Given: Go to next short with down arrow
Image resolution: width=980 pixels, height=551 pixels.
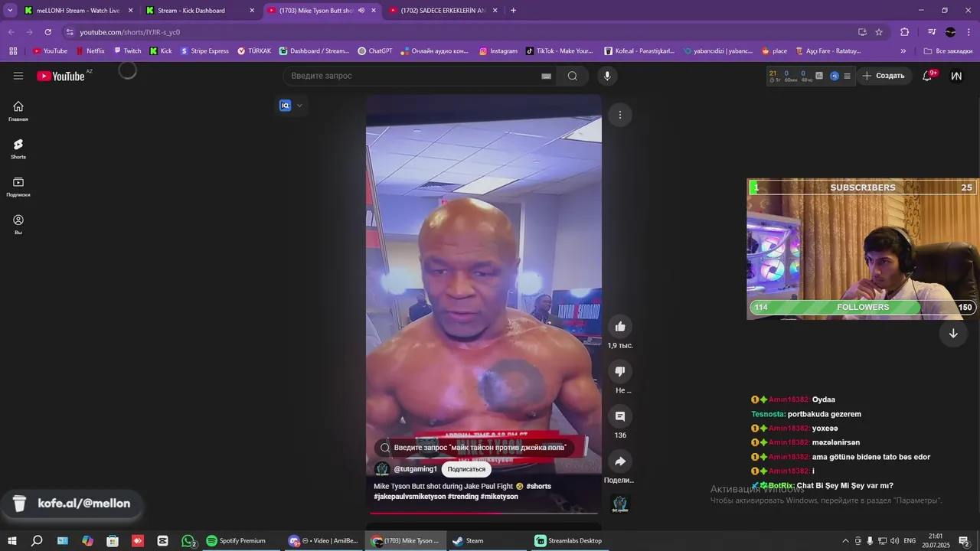Looking at the screenshot, I should coord(953,334).
